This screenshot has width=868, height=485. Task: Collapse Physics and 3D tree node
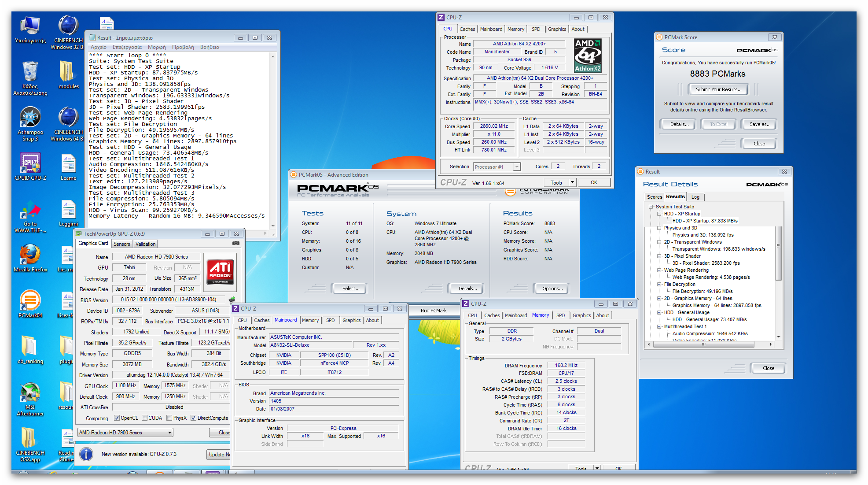[659, 228]
